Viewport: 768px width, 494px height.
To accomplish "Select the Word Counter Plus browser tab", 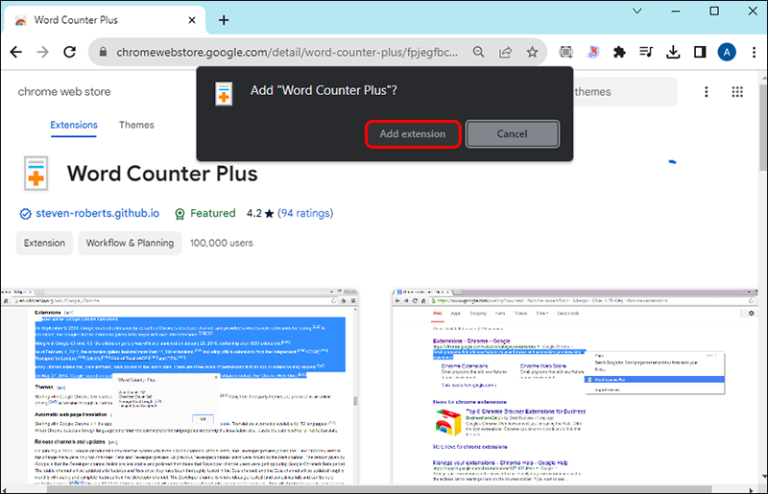I will (x=105, y=20).
